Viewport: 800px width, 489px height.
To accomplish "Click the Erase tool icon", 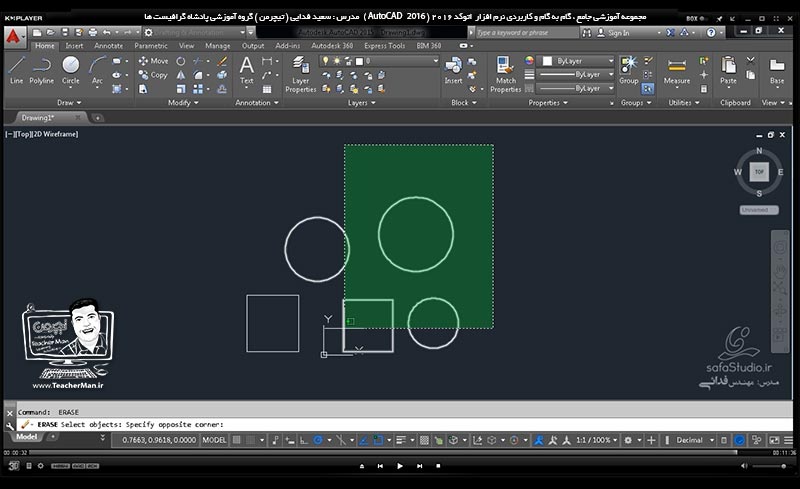I will click(x=222, y=61).
